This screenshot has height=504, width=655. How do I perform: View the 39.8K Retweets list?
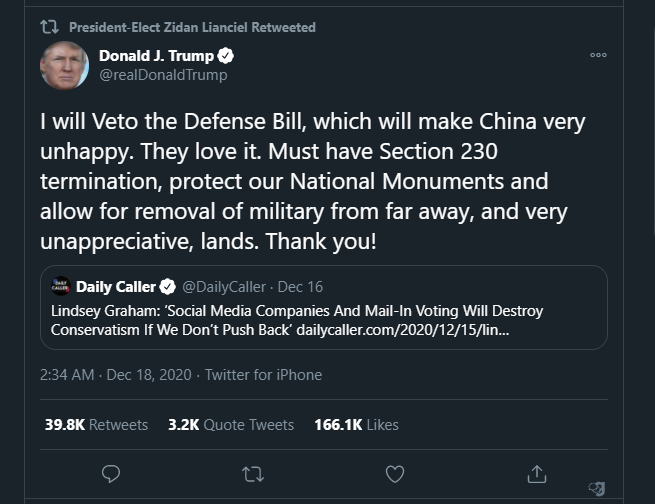pos(96,425)
